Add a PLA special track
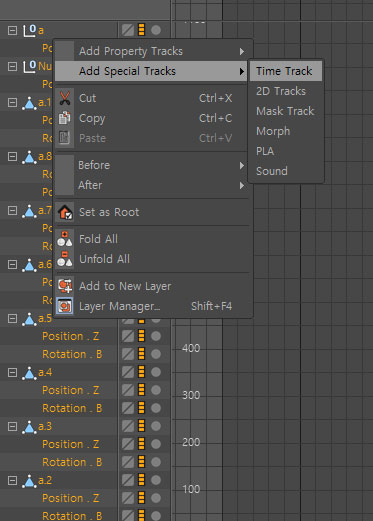Image resolution: width=373 pixels, height=521 pixels. [x=286, y=151]
